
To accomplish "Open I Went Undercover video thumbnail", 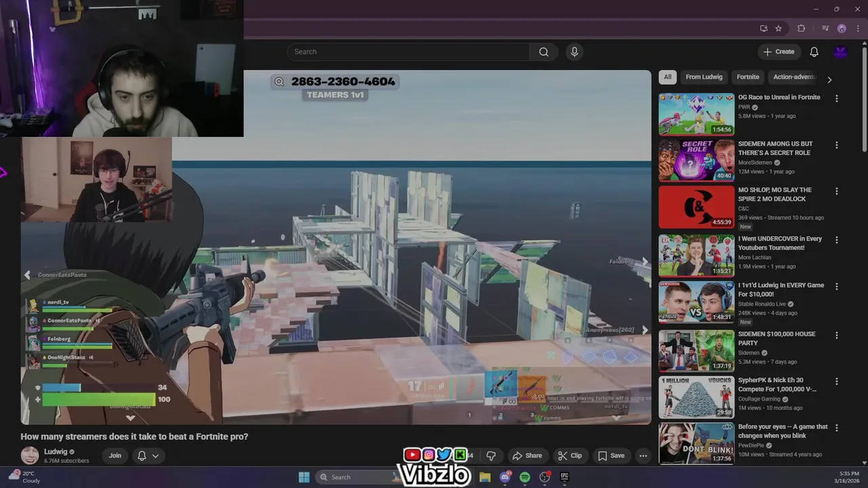I will coord(696,256).
